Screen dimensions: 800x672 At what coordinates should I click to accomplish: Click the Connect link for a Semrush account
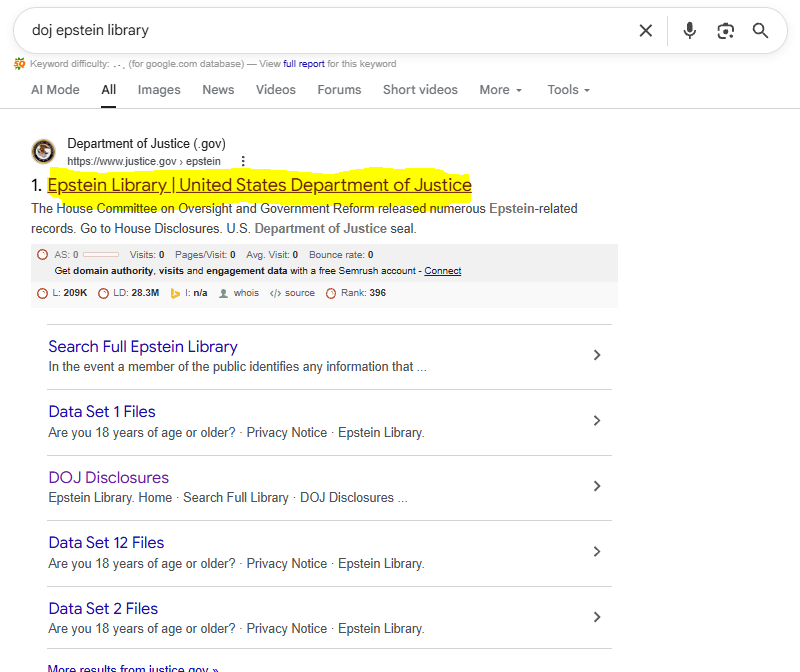click(443, 271)
